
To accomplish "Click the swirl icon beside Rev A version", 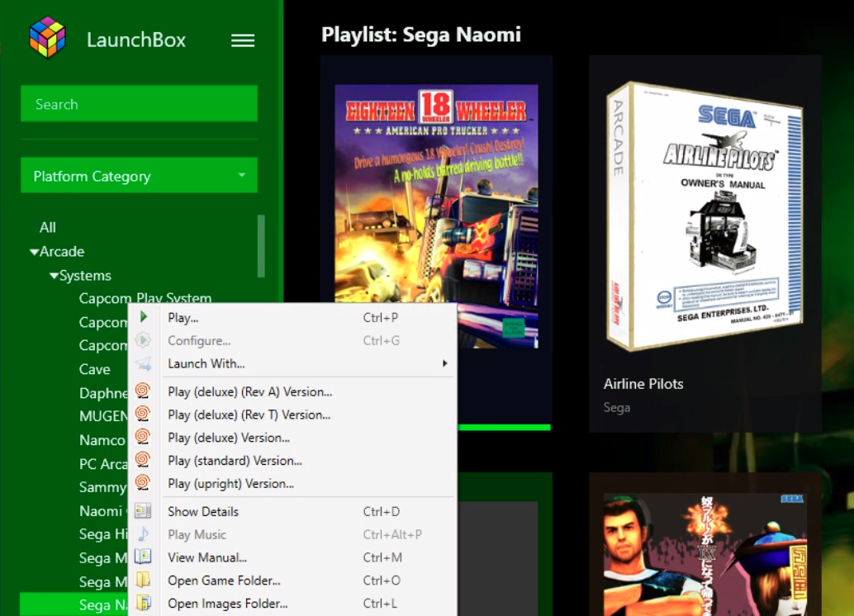I will pos(143,391).
